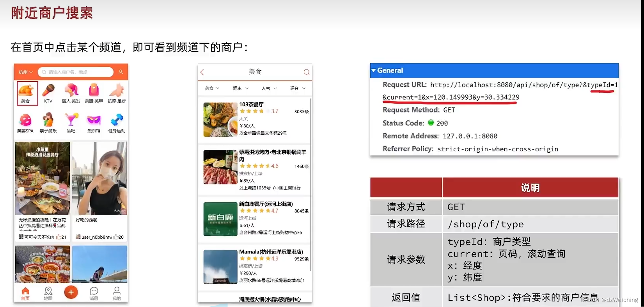This screenshot has width=644, height=307.
Task: Click the 新白鹿餐厅(运河上街店) title
Action: [x=266, y=204]
